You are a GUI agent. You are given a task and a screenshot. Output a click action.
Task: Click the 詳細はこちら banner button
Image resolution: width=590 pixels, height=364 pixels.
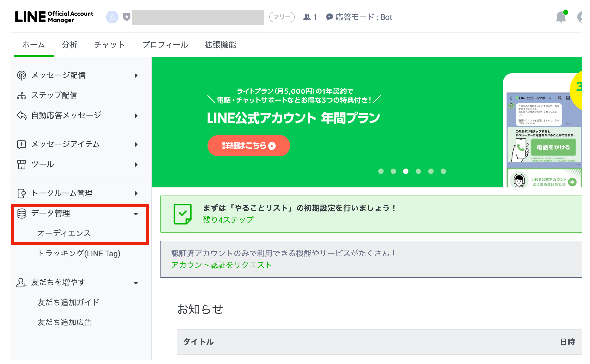[x=249, y=146]
